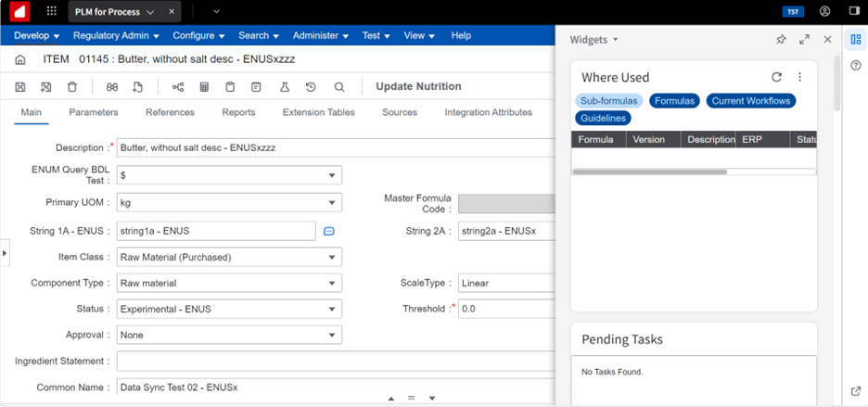
Task: Toggle the Guidelines filter chip
Action: [604, 119]
